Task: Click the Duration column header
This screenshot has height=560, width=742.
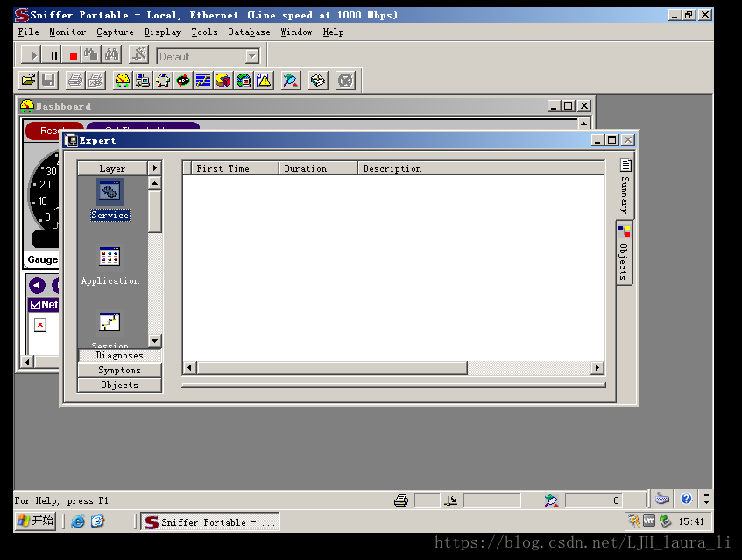Action: (x=318, y=168)
